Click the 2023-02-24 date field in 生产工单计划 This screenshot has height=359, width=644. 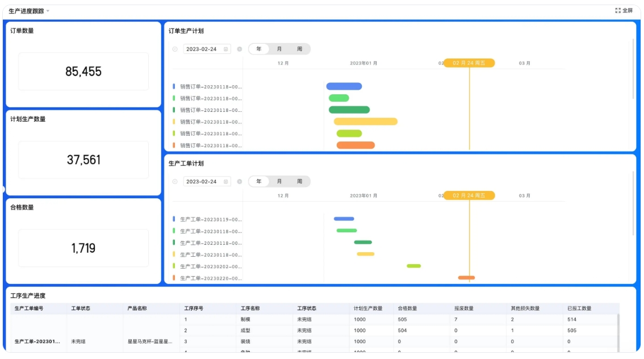point(202,182)
